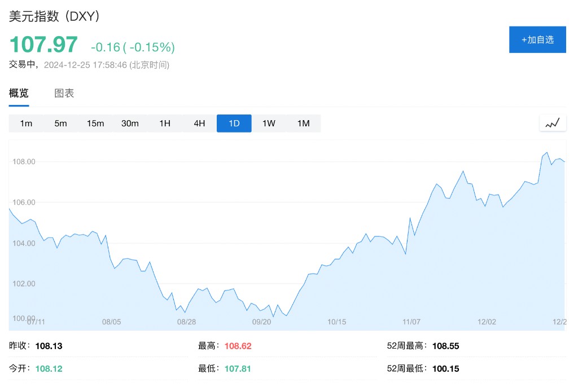Select the 5m interval
Screen dimensions: 578x392
coord(61,124)
